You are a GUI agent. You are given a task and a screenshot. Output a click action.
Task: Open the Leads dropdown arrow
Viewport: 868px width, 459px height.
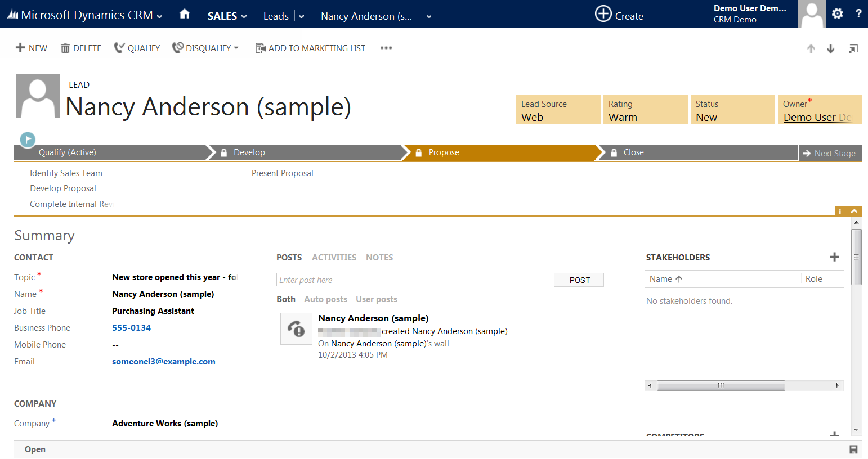point(301,16)
